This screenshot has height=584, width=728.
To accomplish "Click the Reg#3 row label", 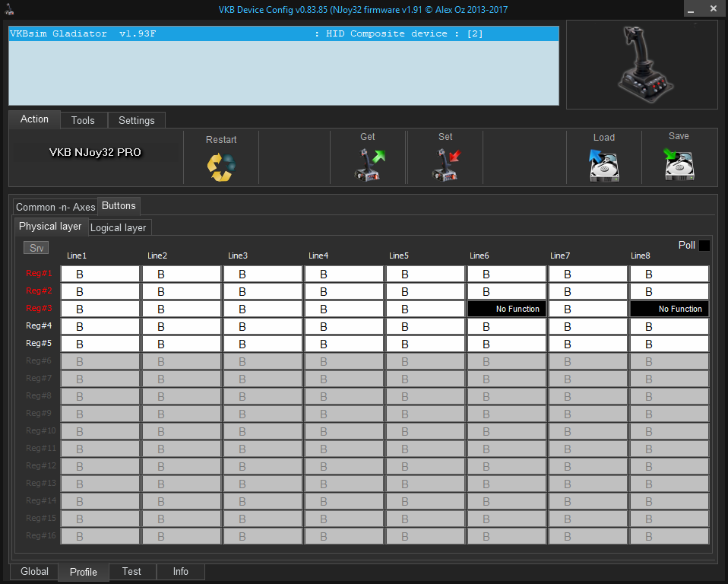I will (x=39, y=308).
